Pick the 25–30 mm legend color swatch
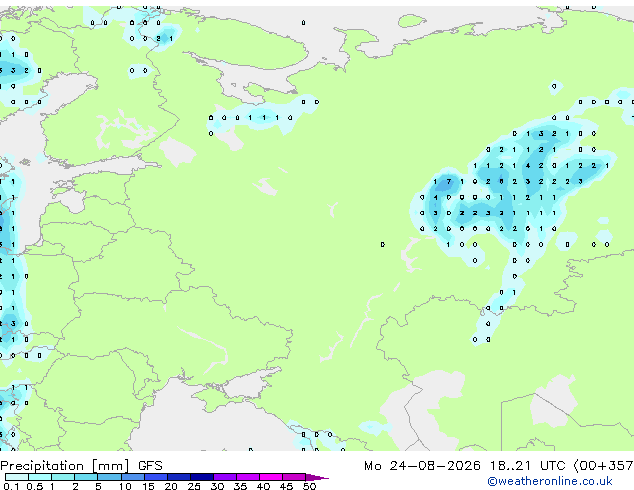This screenshot has height=490, width=634. point(202,477)
